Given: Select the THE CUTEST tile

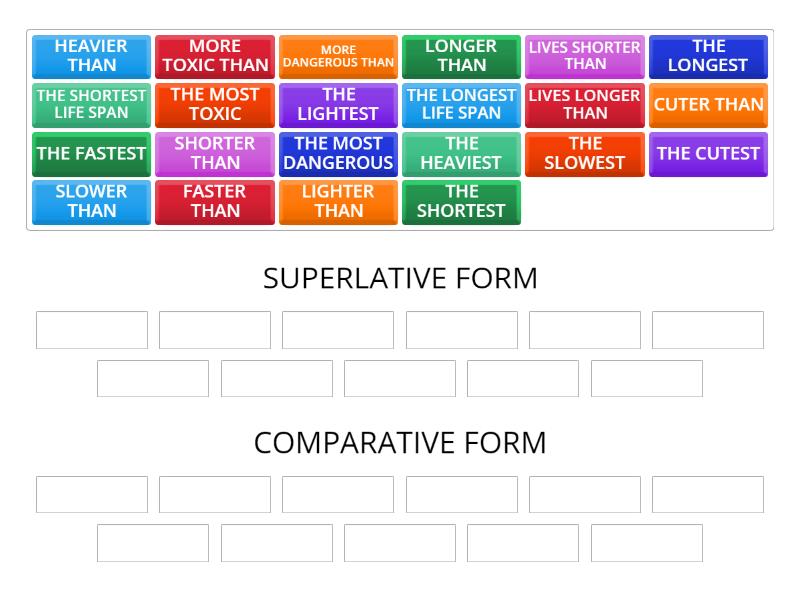Looking at the screenshot, I should (708, 154).
